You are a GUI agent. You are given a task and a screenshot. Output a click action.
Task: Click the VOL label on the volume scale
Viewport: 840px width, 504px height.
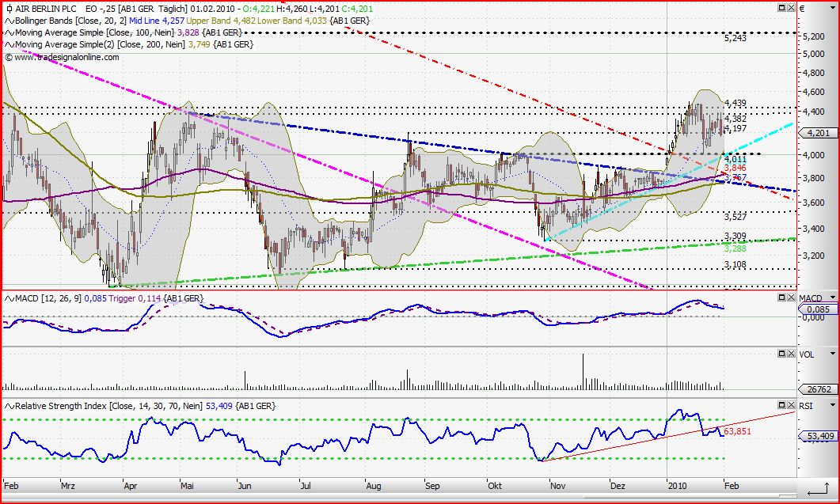pyautogui.click(x=806, y=354)
